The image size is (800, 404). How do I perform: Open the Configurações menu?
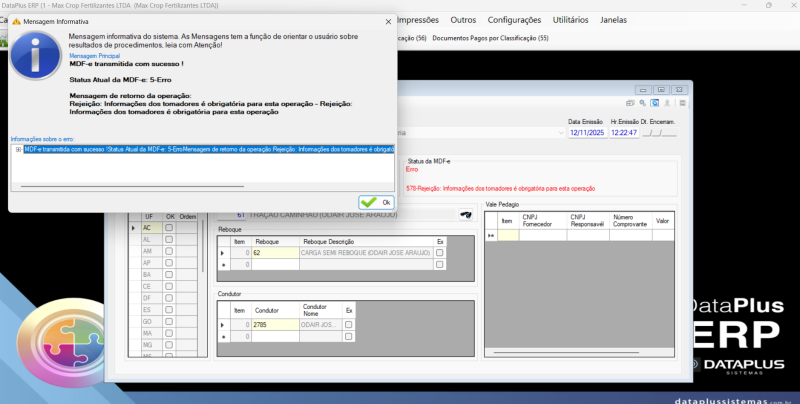pos(514,20)
